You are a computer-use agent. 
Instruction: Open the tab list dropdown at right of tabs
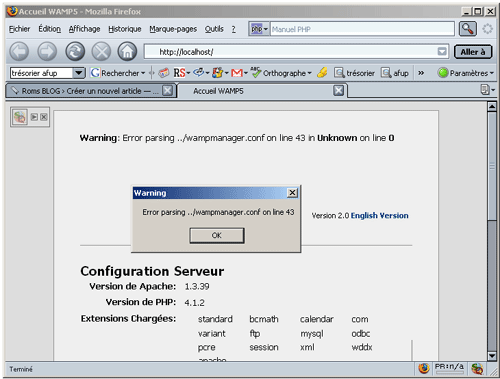[487, 90]
